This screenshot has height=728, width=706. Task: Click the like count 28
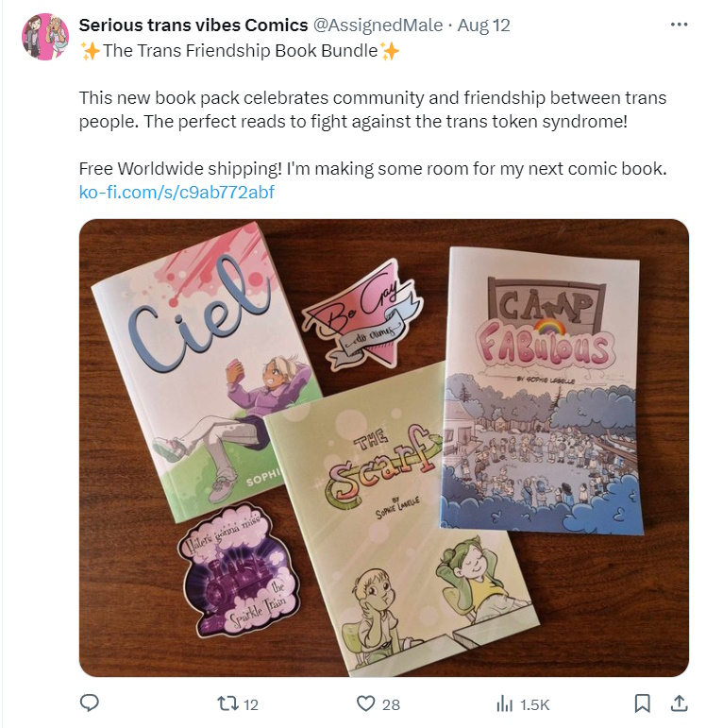click(391, 704)
